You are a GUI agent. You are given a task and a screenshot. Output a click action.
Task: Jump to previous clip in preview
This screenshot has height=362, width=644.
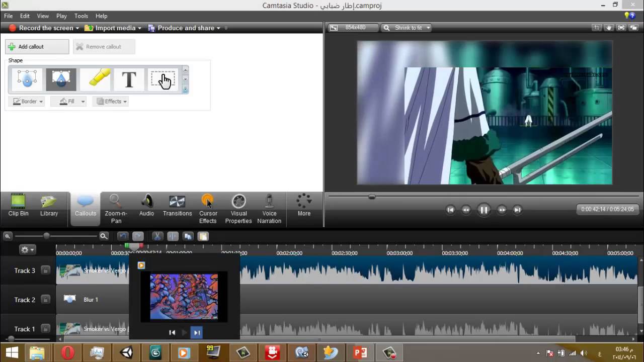[450, 210]
